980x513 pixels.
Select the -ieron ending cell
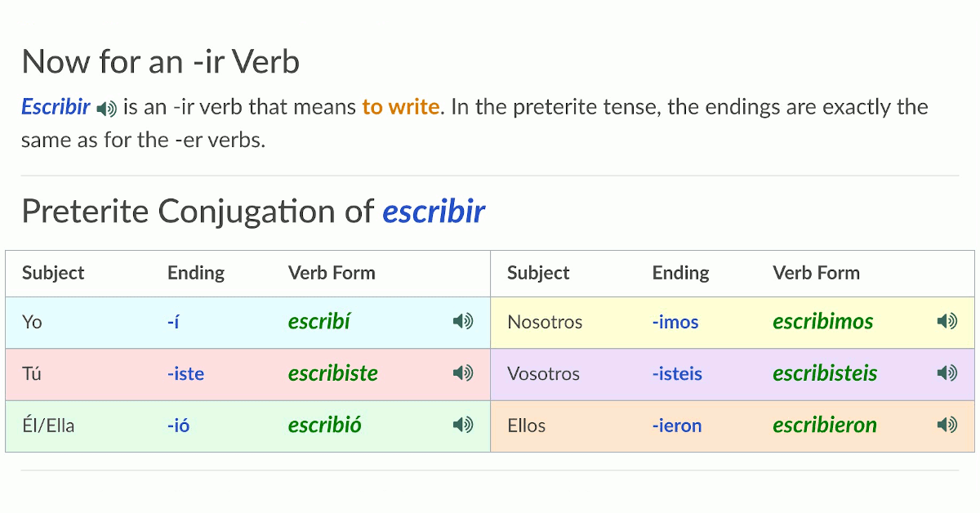[x=677, y=425]
